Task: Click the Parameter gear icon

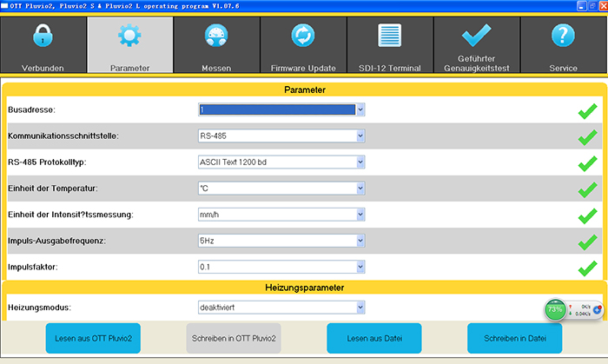Action: (129, 36)
